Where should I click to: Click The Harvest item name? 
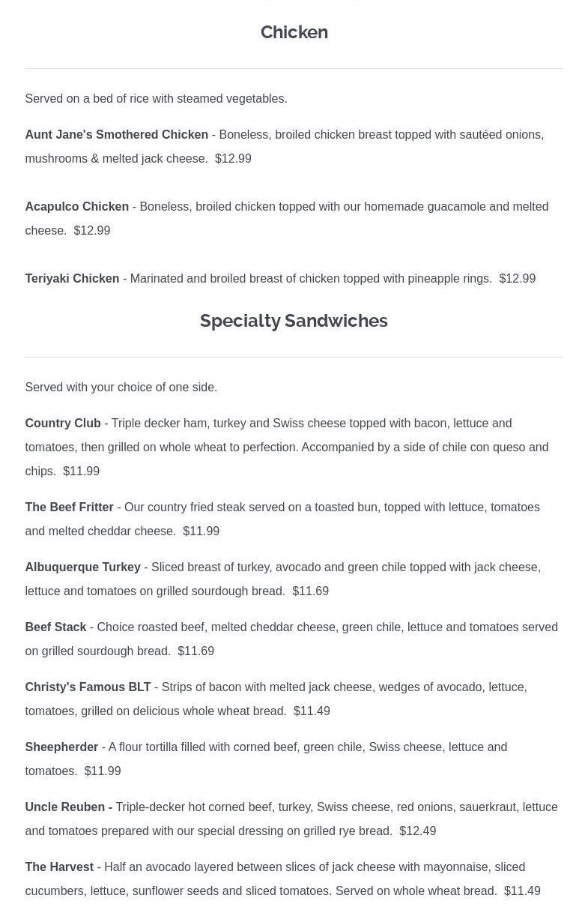tap(59, 867)
